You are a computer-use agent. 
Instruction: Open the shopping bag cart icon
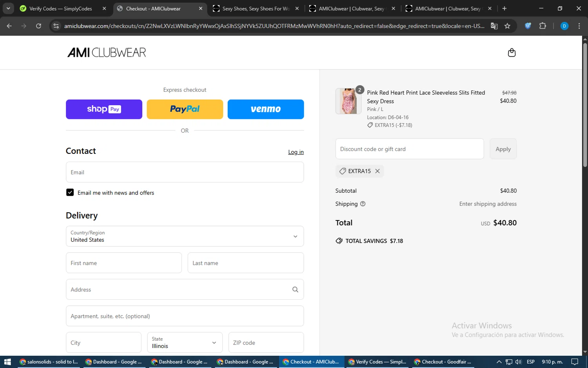512,53
